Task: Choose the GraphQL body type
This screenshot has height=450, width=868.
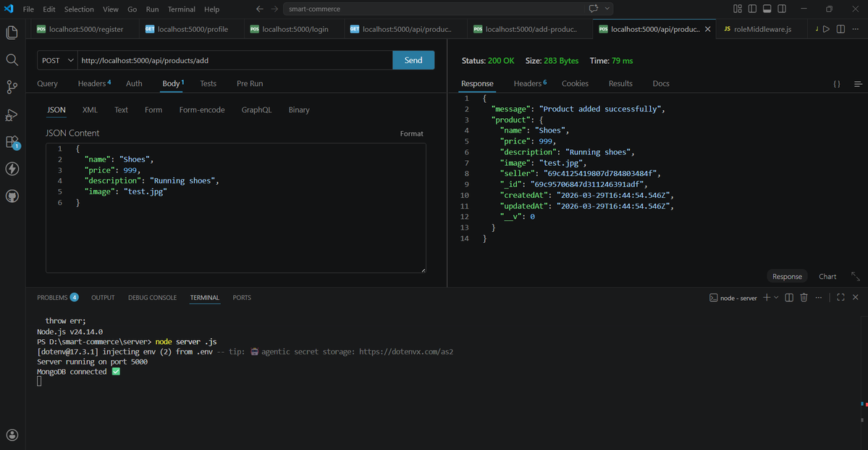Action: point(256,109)
